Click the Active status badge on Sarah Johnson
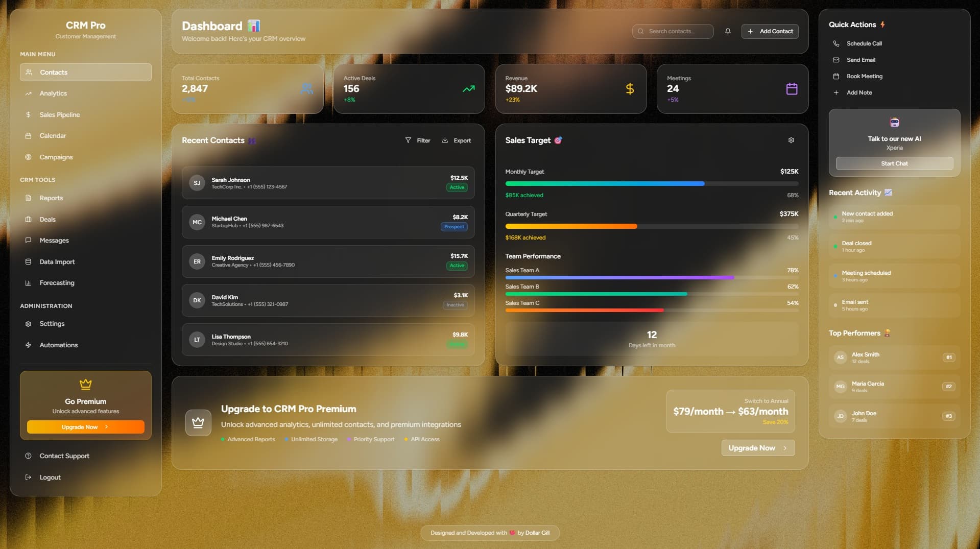This screenshot has height=549, width=980. 456,187
